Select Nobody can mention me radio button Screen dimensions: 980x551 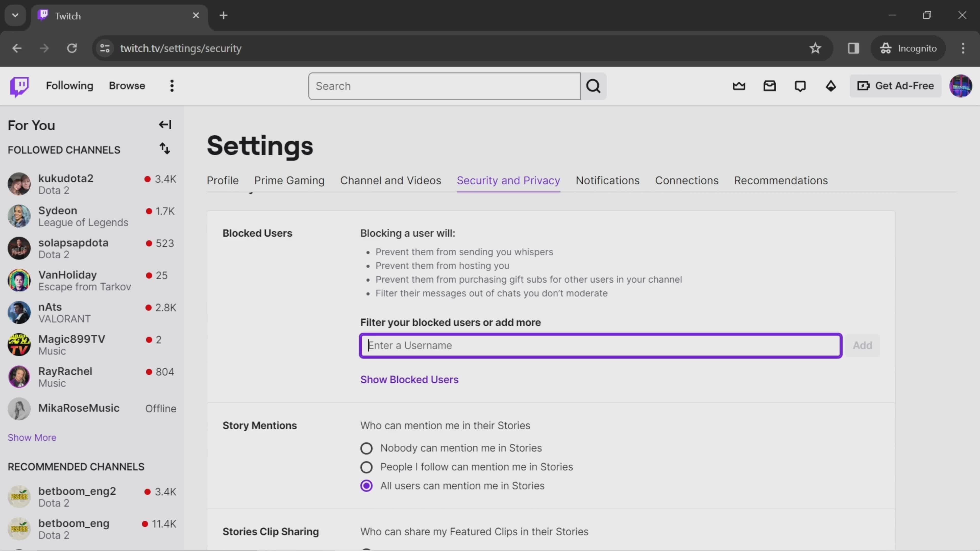367,447
